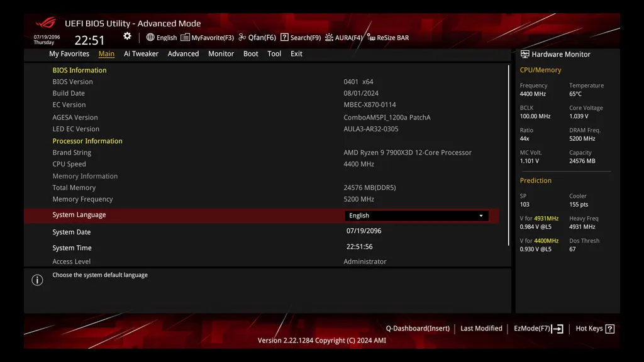View Last Modified changes
Viewport: 644px width, 362px height.
[481, 328]
